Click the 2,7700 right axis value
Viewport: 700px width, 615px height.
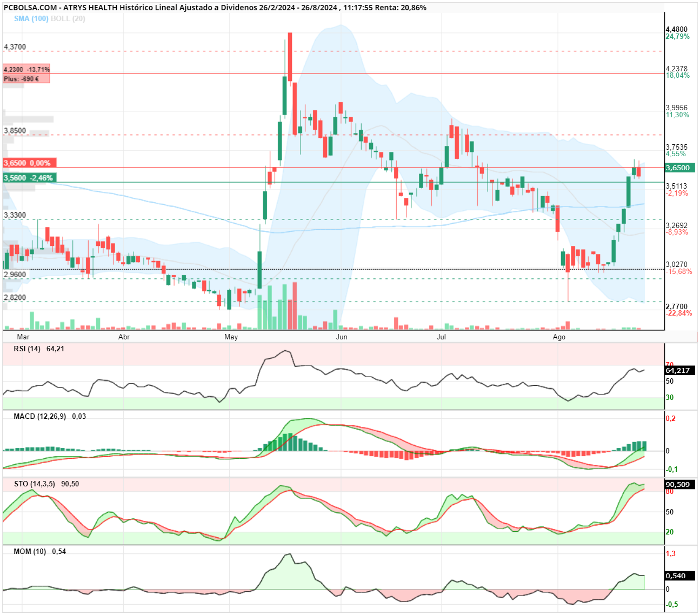click(x=677, y=306)
